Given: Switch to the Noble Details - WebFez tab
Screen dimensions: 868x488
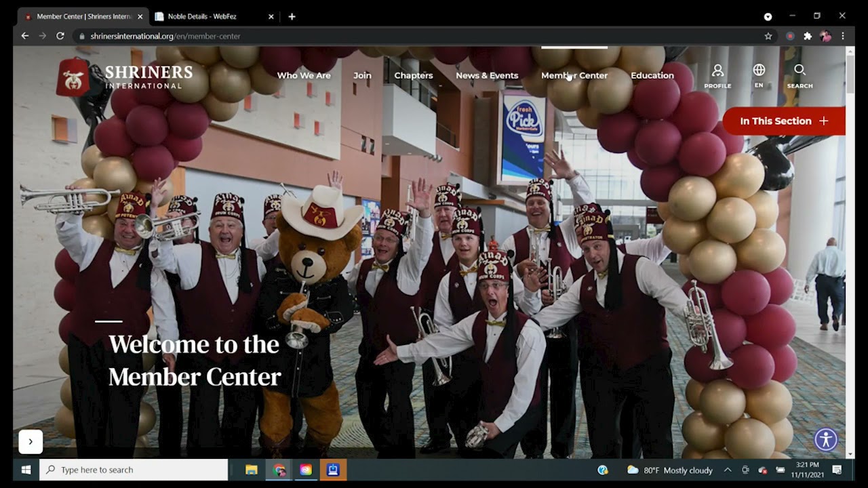Looking at the screenshot, I should [x=214, y=16].
